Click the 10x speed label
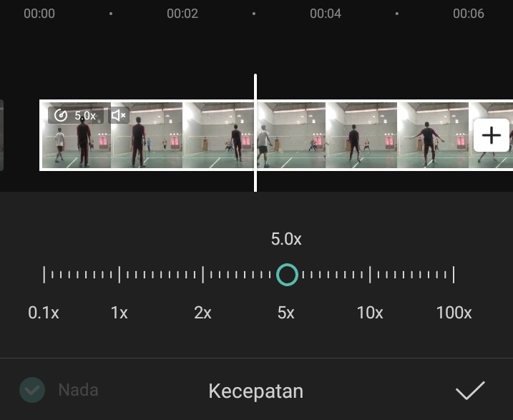Image resolution: width=513 pixels, height=420 pixels. point(370,313)
